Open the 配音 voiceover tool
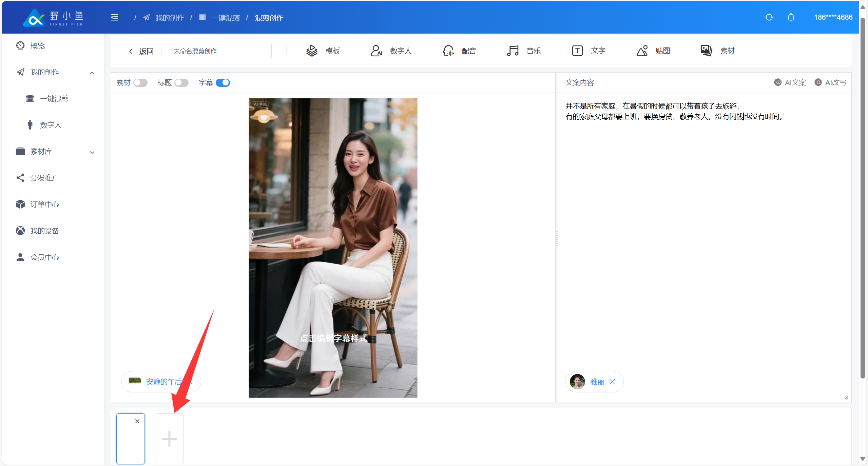The height and width of the screenshot is (466, 868). (459, 51)
